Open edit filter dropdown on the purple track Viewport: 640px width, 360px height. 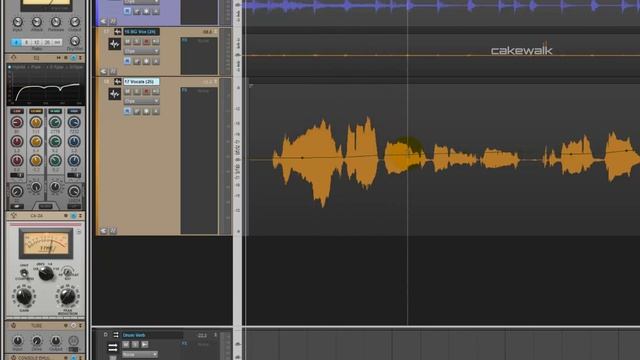[141, 2]
